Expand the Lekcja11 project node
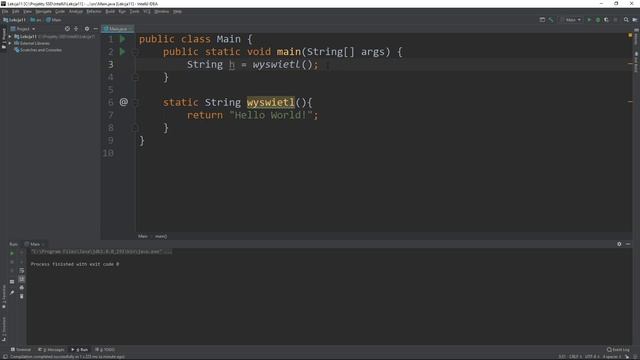The width and height of the screenshot is (640, 360). [10, 37]
